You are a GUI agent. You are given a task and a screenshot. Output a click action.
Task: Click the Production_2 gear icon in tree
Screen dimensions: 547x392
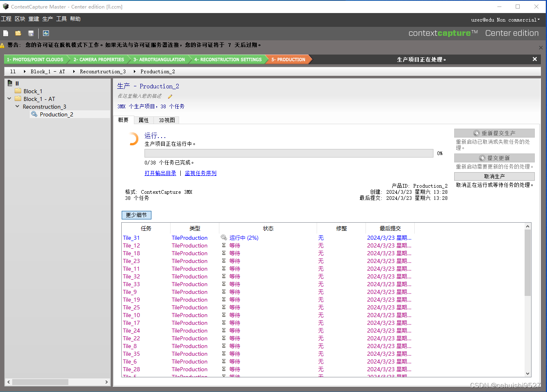35,114
